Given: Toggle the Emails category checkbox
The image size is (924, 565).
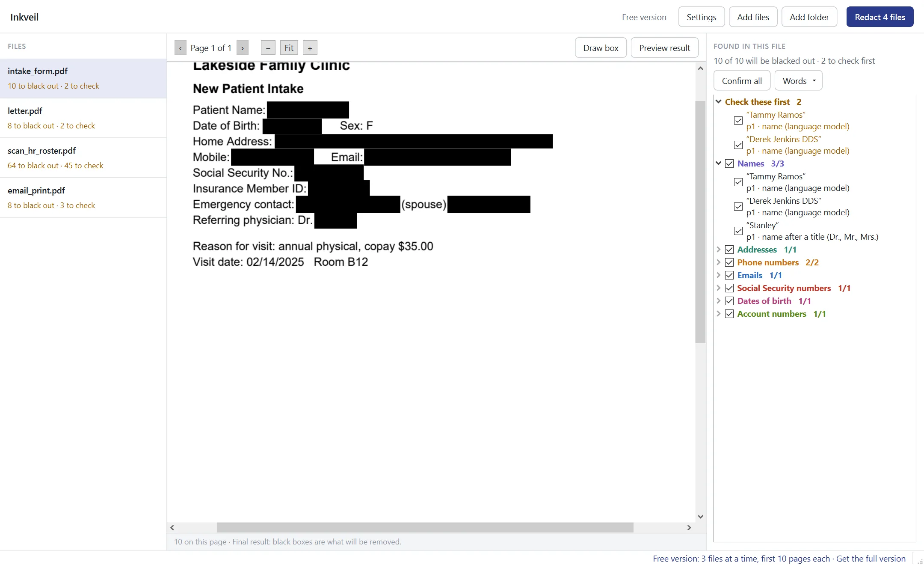Looking at the screenshot, I should point(730,275).
